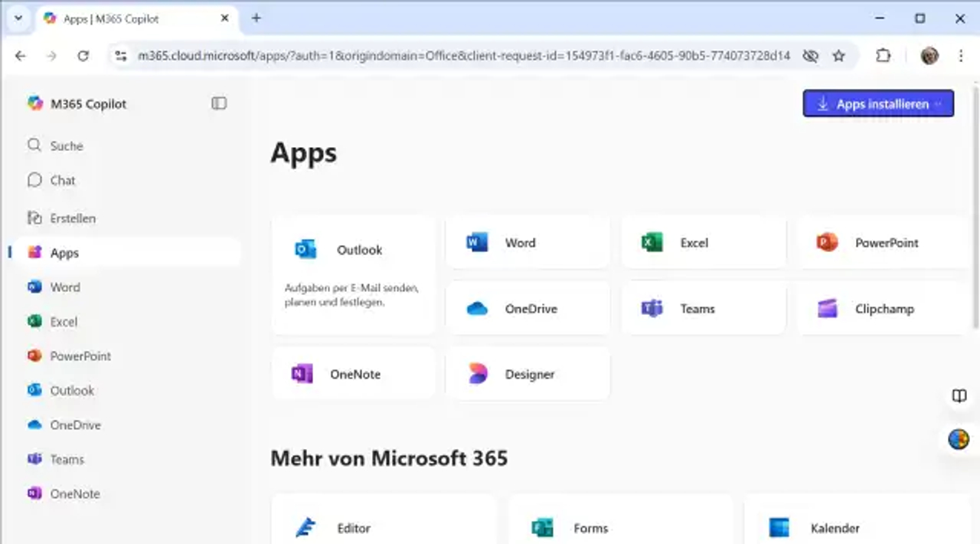
Task: Click the book icon on right edge
Action: tap(959, 396)
